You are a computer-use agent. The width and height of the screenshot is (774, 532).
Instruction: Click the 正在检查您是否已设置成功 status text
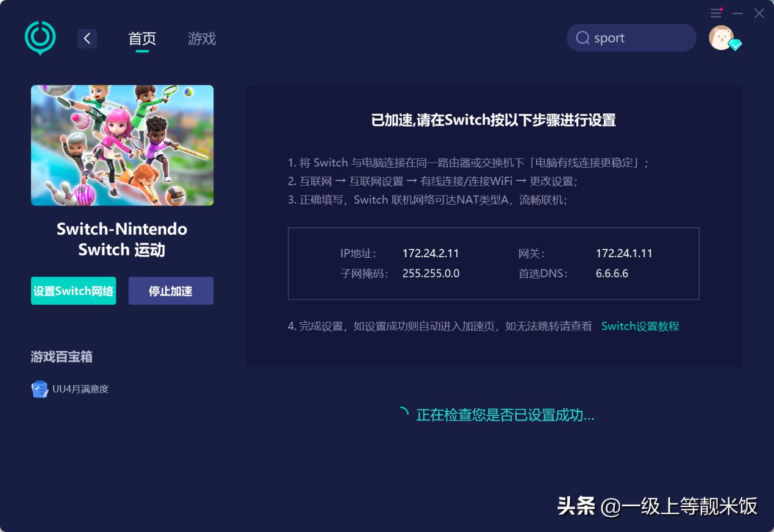point(506,415)
